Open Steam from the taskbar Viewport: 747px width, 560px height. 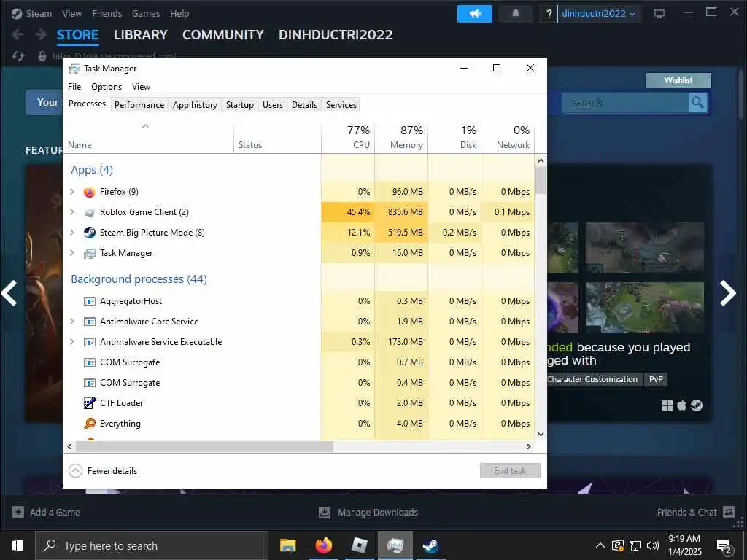coord(430,545)
